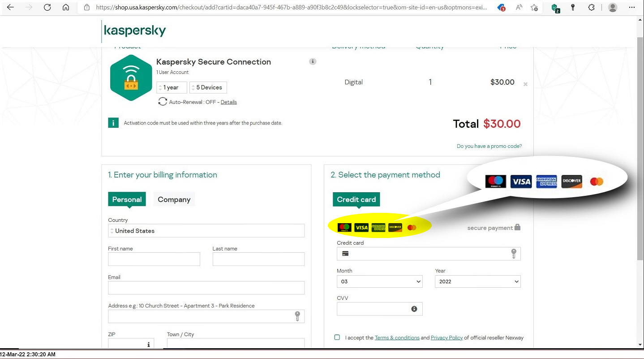Viewport: 644px width, 359px height.
Task: Remove product with the x icon
Action: click(x=525, y=84)
